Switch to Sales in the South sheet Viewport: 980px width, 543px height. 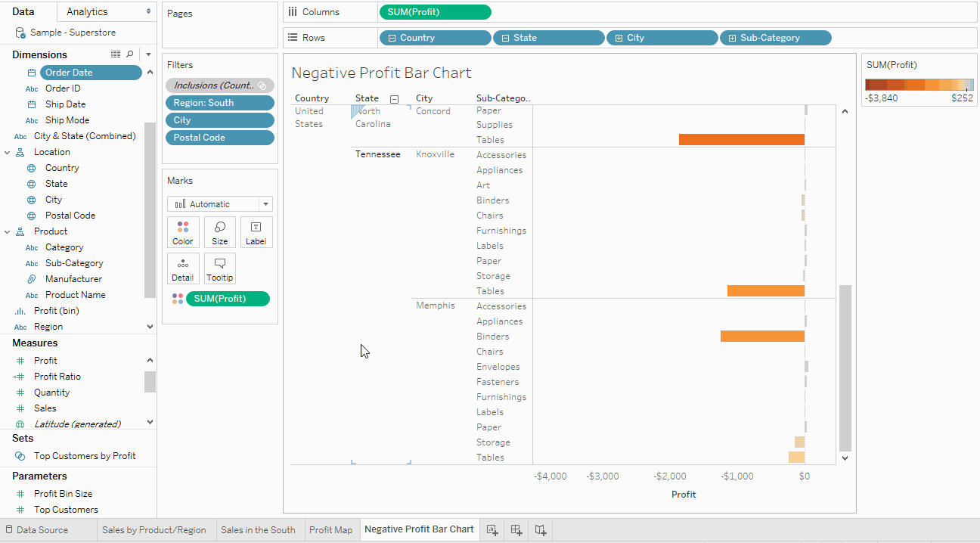click(258, 530)
